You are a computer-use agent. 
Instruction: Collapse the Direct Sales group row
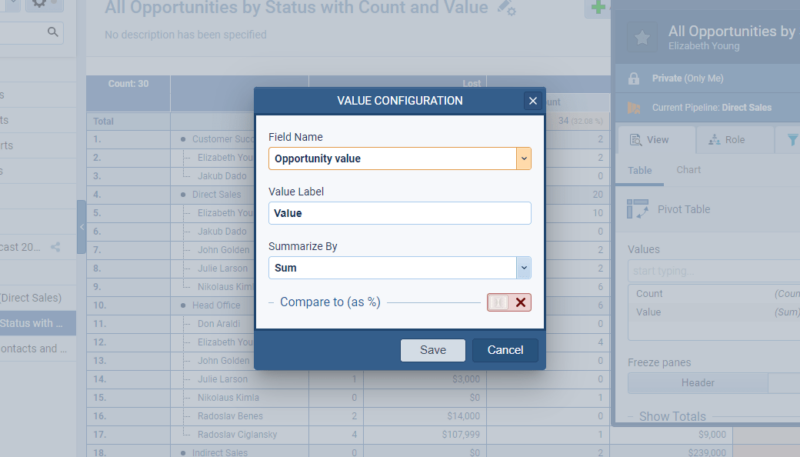point(183,195)
